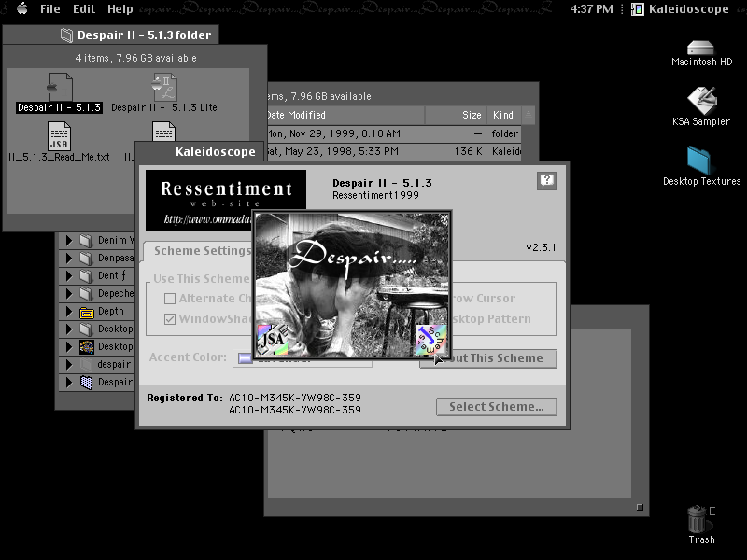Open the Ressentiment web-site banner link
Viewport: 747px width, 560px height.
(226, 200)
